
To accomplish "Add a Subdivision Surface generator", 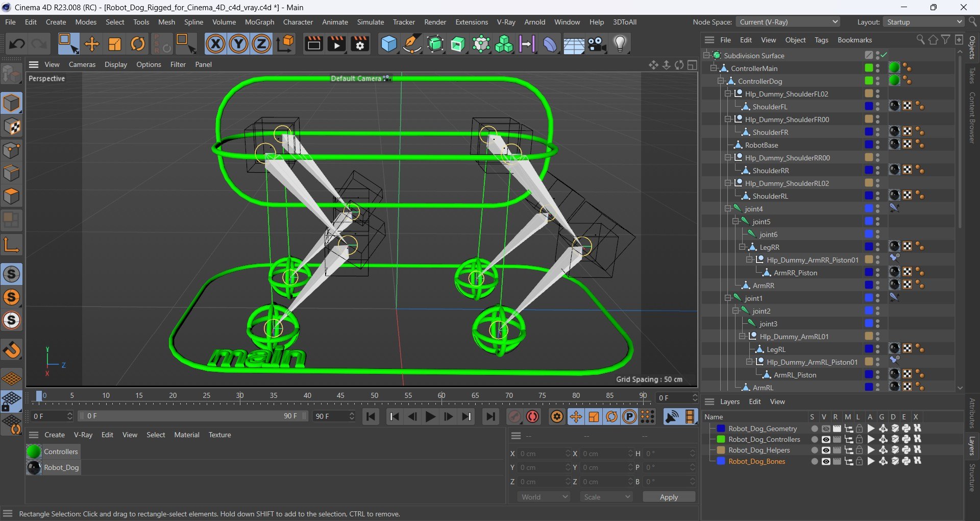I will pyautogui.click(x=435, y=44).
